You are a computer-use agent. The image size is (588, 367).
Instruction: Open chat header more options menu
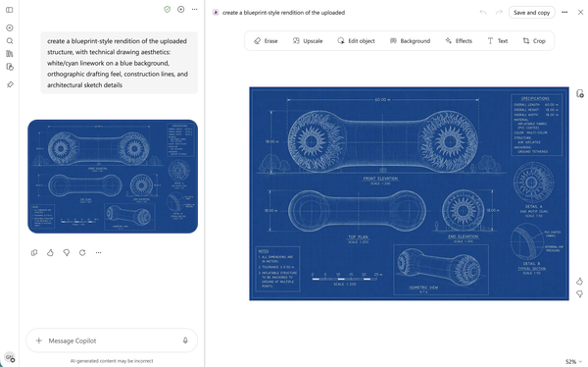pyautogui.click(x=194, y=10)
